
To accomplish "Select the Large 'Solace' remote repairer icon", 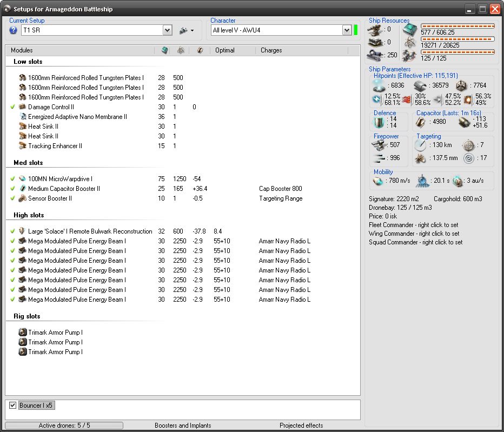I will (x=23, y=231).
